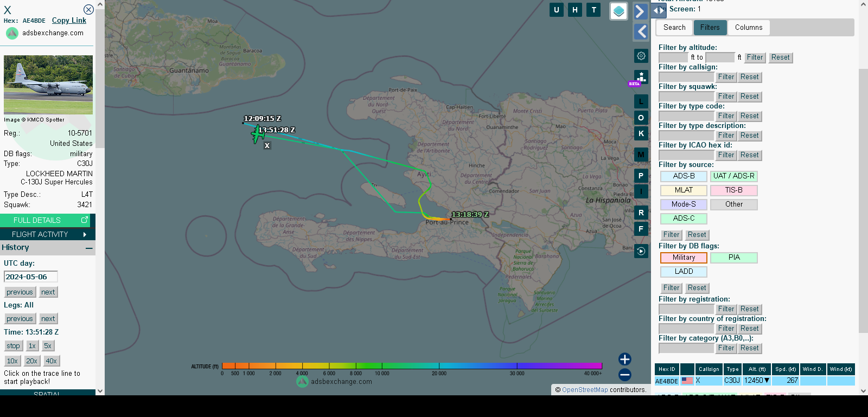
Task: Zoom in the map with plus
Action: [625, 359]
